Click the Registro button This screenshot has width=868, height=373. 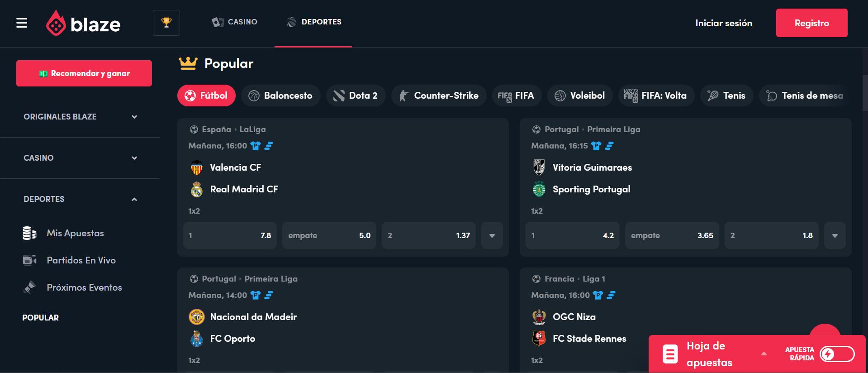[x=811, y=23]
